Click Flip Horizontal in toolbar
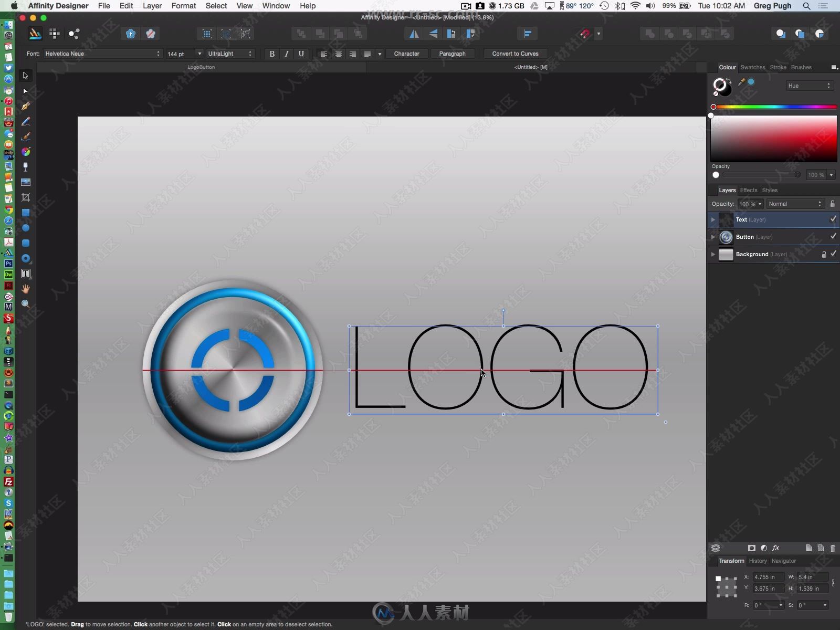 pos(414,34)
